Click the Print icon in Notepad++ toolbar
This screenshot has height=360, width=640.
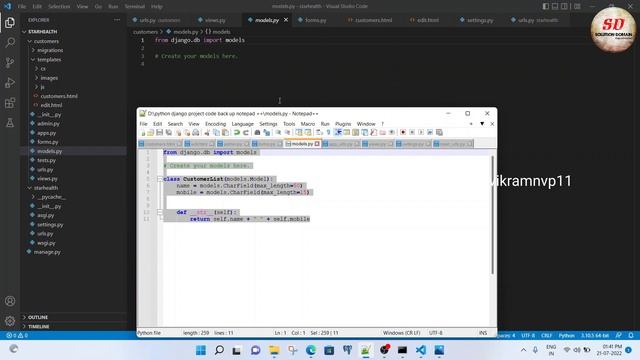click(x=196, y=132)
